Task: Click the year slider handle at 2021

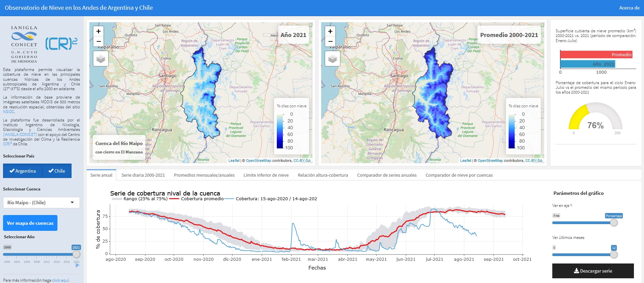Action: tap(76, 254)
